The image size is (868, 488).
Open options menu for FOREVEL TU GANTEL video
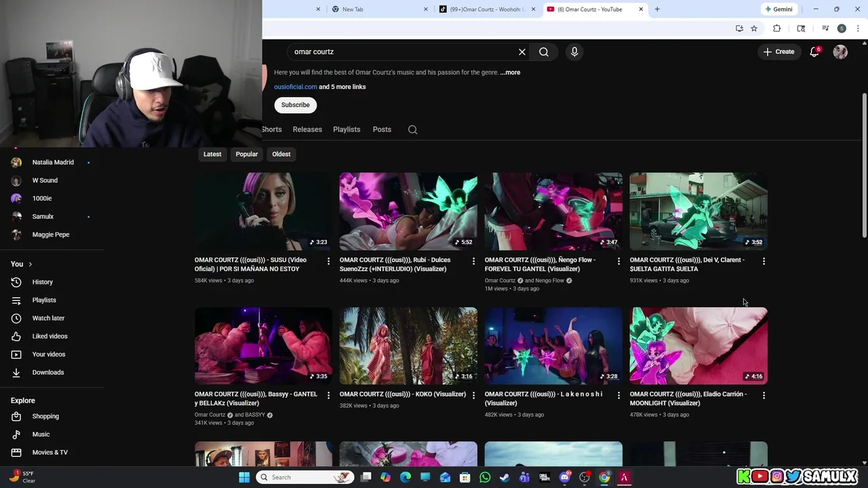click(618, 261)
